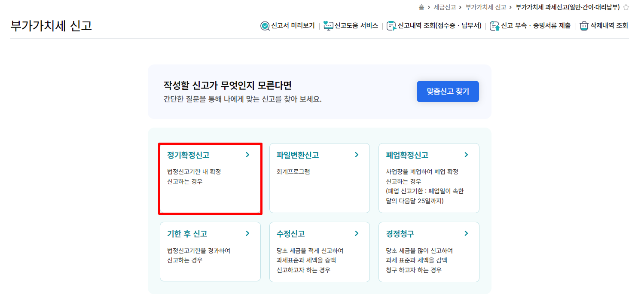Expand the 파일변환신고 card with its chevron

tap(357, 155)
